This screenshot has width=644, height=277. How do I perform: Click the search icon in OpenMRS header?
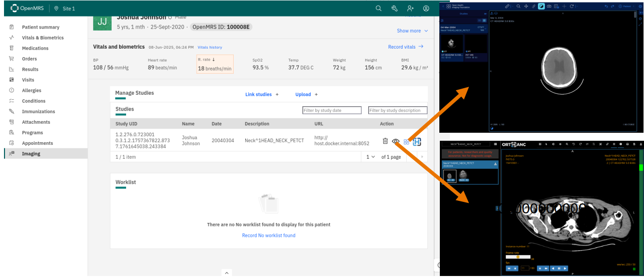click(x=379, y=9)
